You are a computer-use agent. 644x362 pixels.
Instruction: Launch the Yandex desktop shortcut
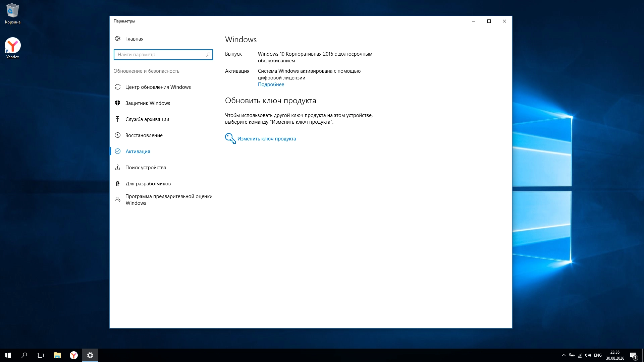point(13,48)
